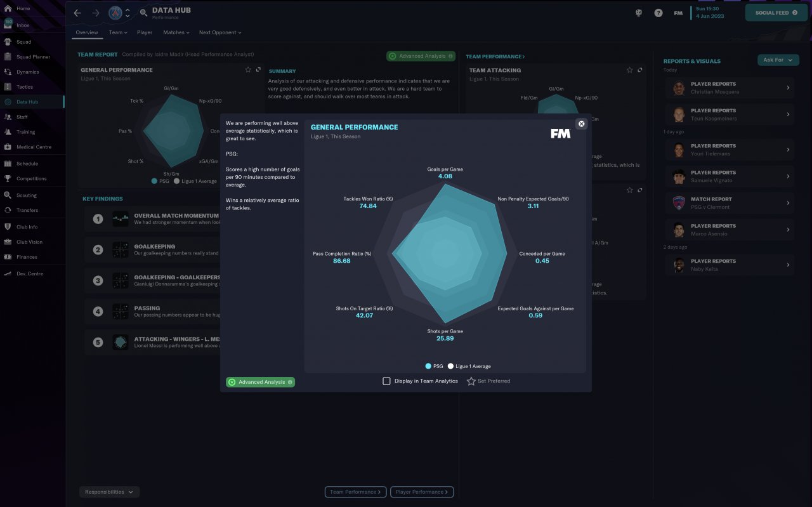The height and width of the screenshot is (507, 812).
Task: Expand the Next Opponent dropdown tab
Action: [220, 32]
